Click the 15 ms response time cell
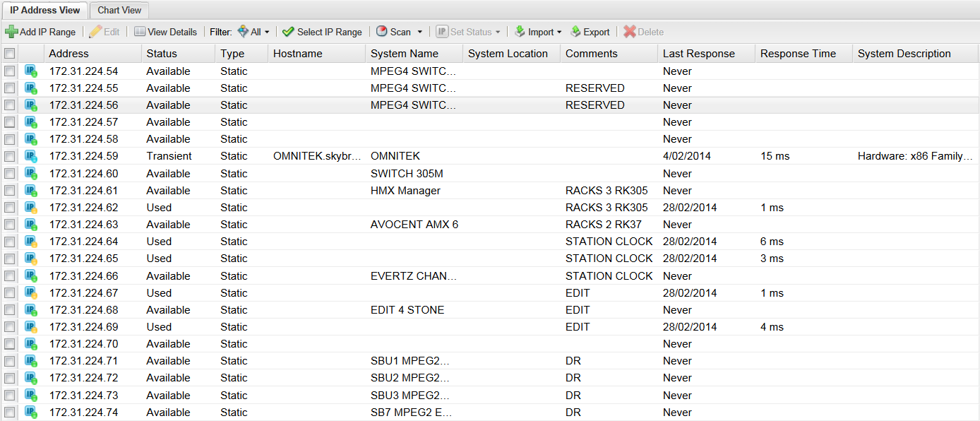980x421 pixels. coord(775,156)
